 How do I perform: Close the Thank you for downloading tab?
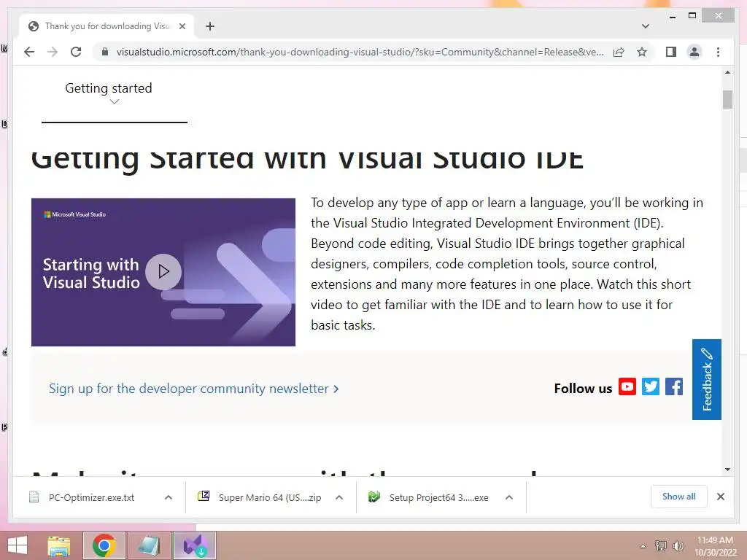(x=182, y=26)
